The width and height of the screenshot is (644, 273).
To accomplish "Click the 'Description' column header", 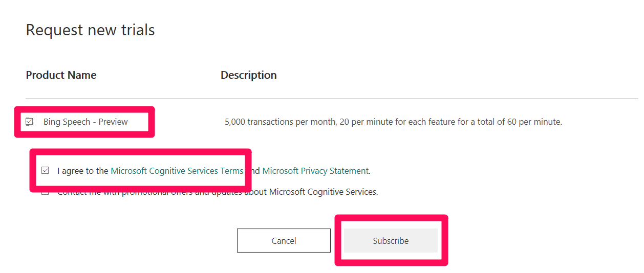I will (249, 75).
